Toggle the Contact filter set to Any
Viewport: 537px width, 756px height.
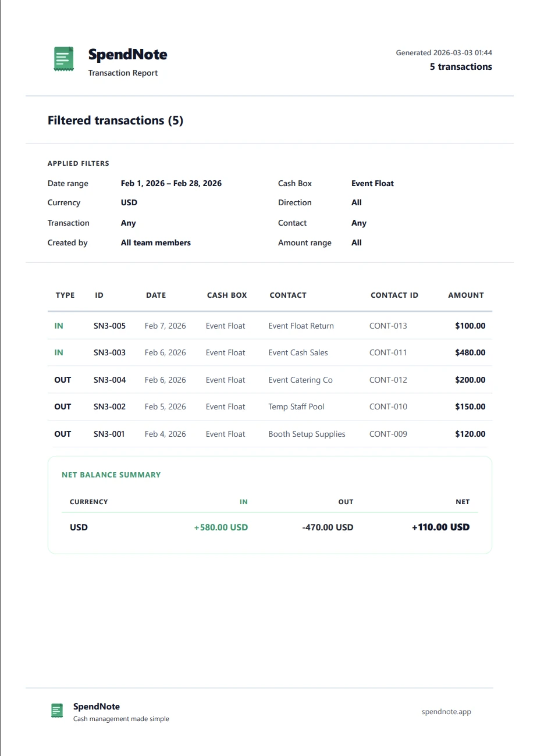click(x=359, y=223)
